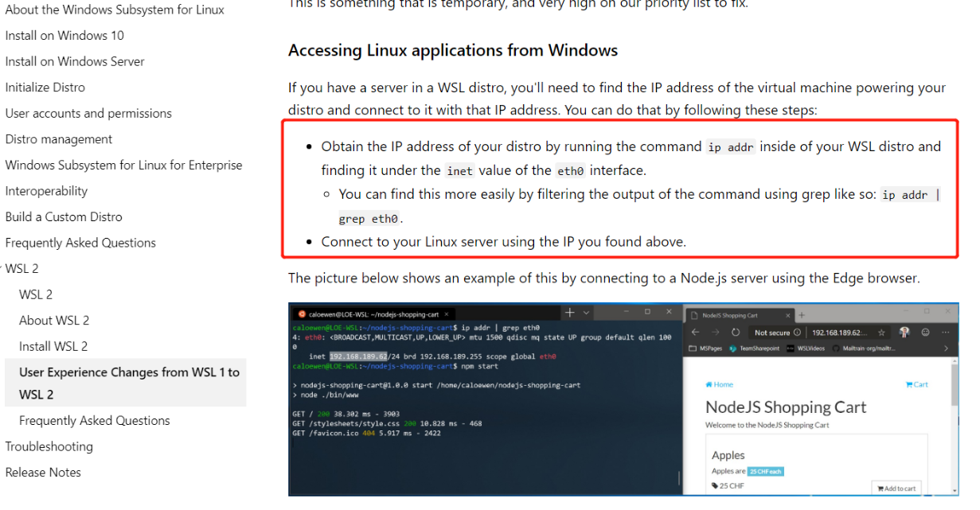Go to the Interoperability article
980x510 pixels.
(46, 191)
